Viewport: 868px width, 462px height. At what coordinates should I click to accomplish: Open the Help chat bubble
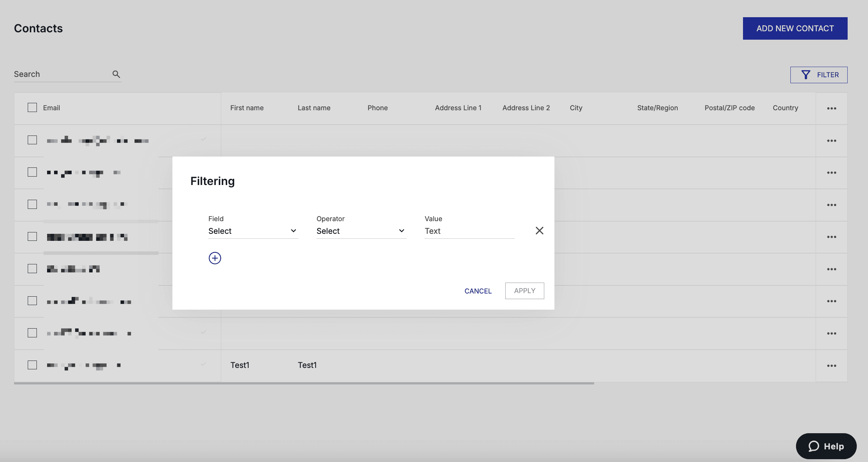(x=826, y=446)
